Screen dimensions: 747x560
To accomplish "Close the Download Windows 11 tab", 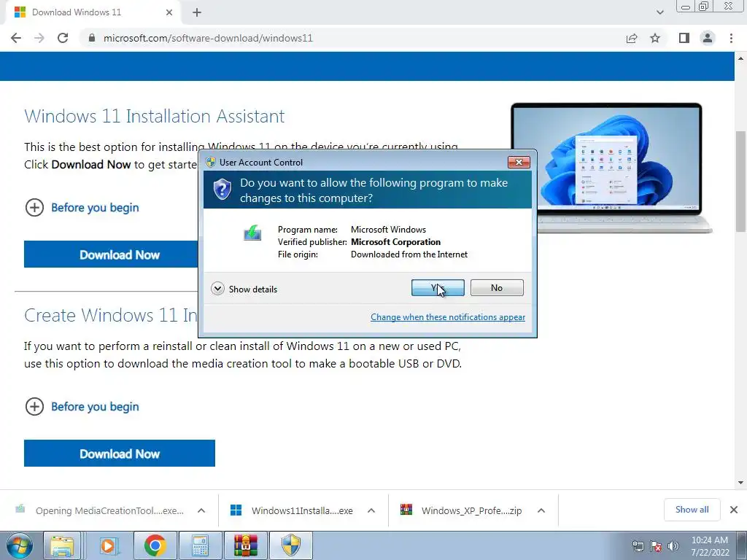I will tap(169, 12).
